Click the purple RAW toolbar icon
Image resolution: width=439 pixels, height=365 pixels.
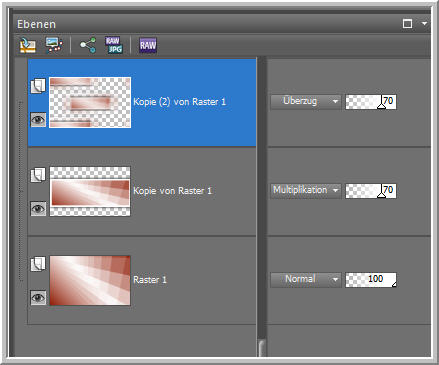148,45
